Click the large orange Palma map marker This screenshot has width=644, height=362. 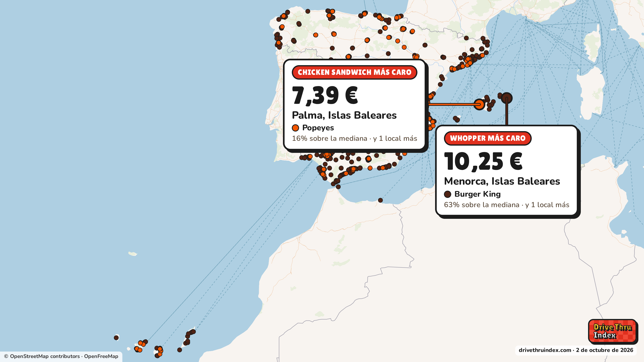pos(479,104)
